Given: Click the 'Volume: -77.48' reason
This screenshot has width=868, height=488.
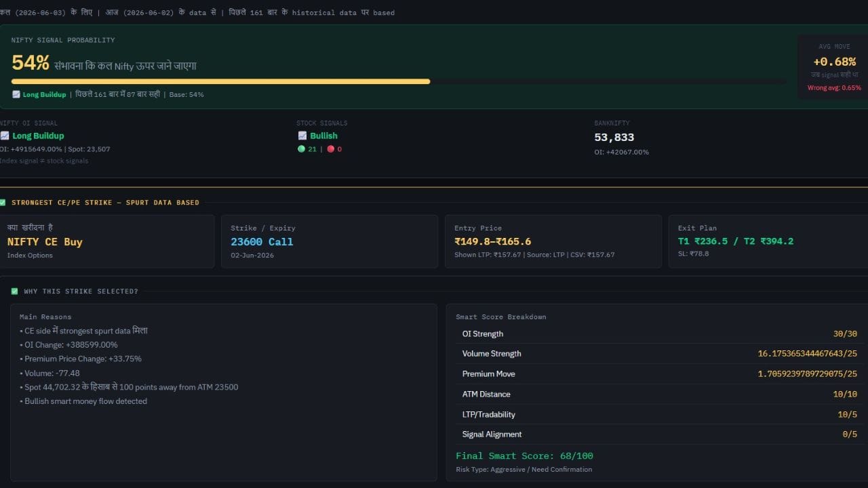Looking at the screenshot, I should (50, 373).
